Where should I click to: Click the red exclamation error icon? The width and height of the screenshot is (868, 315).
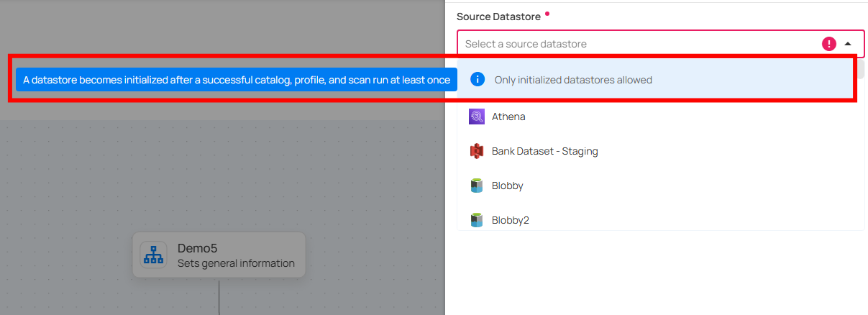pyautogui.click(x=829, y=44)
